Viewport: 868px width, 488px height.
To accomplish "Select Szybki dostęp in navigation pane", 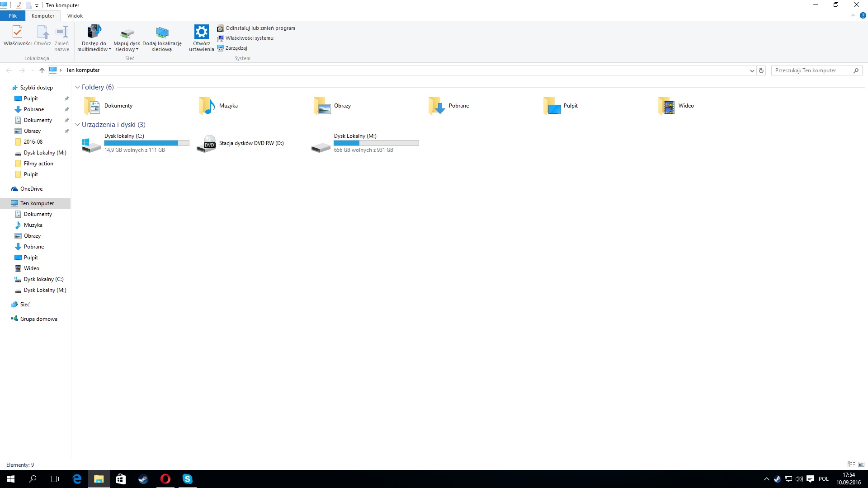I will [37, 88].
